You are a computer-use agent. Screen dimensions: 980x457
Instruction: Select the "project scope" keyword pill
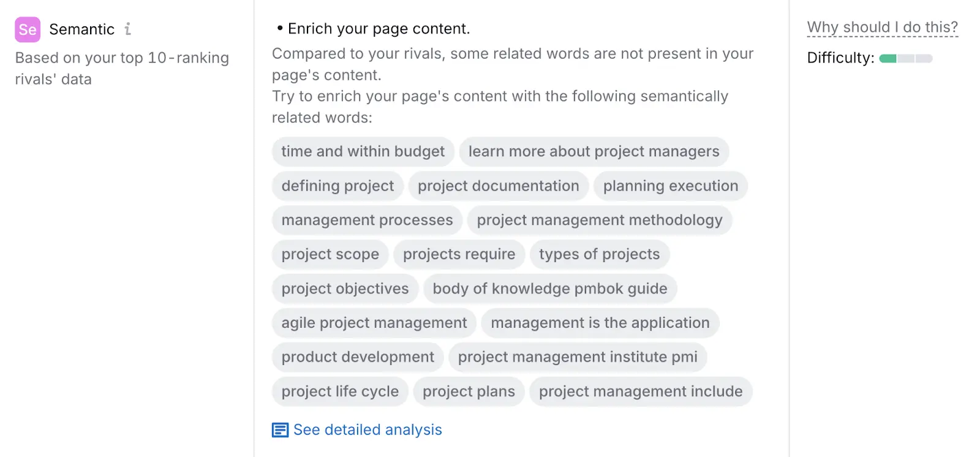tap(330, 254)
